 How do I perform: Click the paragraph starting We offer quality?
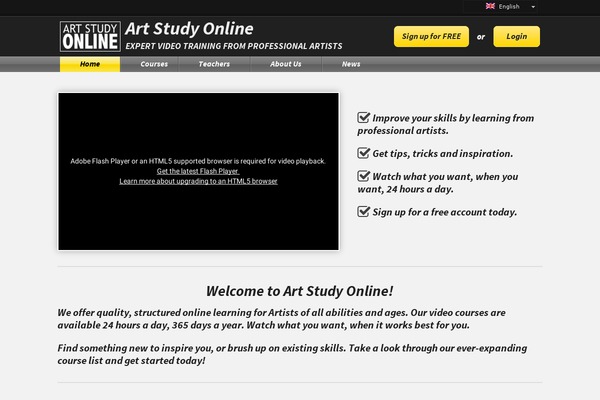click(282, 319)
